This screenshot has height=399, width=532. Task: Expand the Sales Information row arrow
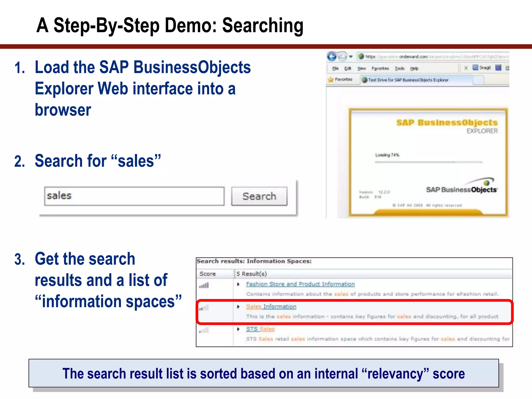tap(238, 307)
